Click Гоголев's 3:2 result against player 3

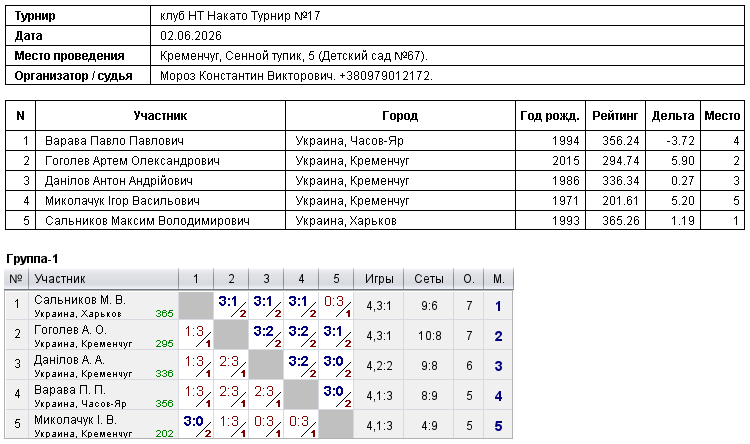tap(264, 331)
